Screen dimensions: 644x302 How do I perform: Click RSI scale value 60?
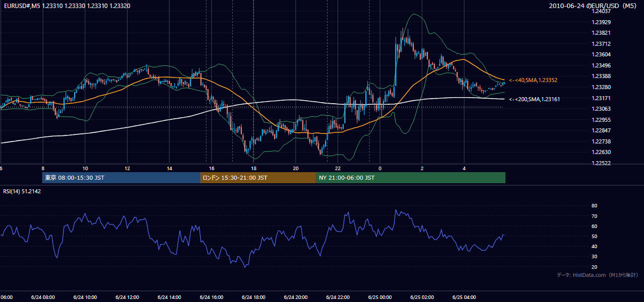(x=594, y=226)
